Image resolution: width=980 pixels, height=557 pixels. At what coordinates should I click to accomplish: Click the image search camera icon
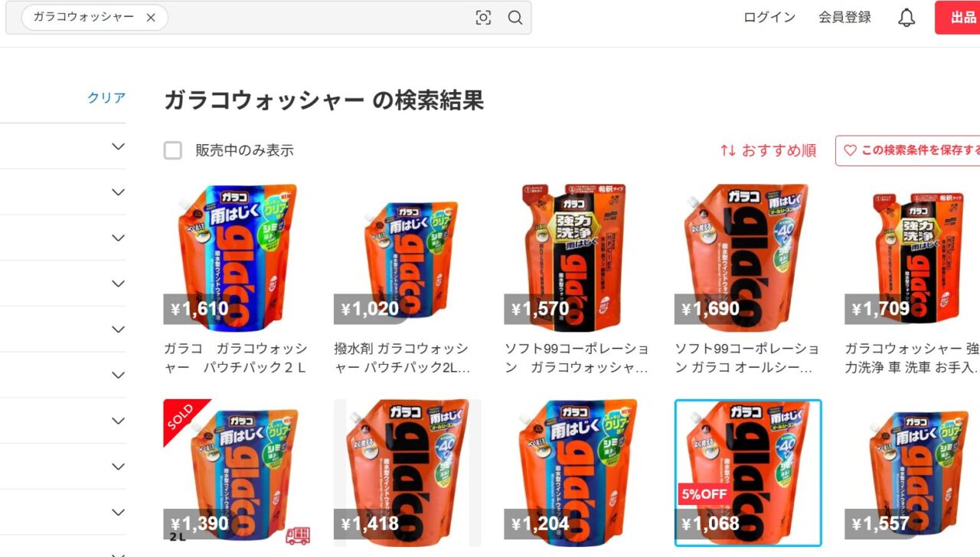tap(483, 18)
